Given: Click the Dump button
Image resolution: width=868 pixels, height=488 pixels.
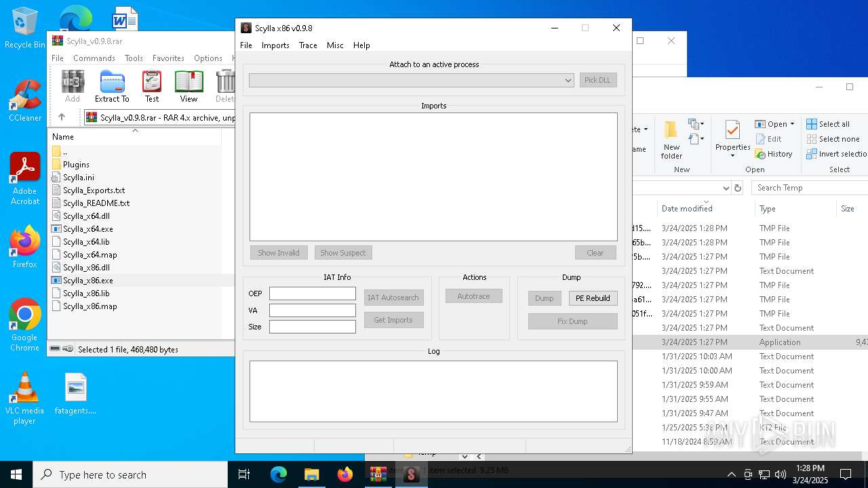Looking at the screenshot, I should [x=545, y=298].
